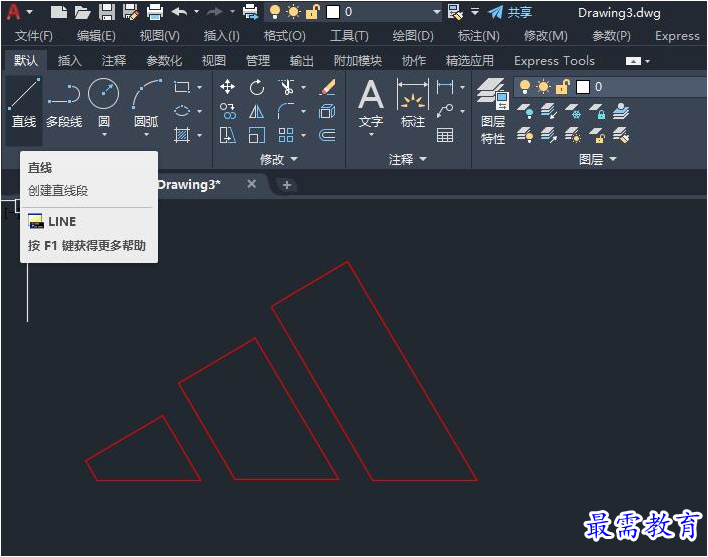Open the 编辑(E) menu
Viewport: 708px width, 557px height.
pos(96,36)
